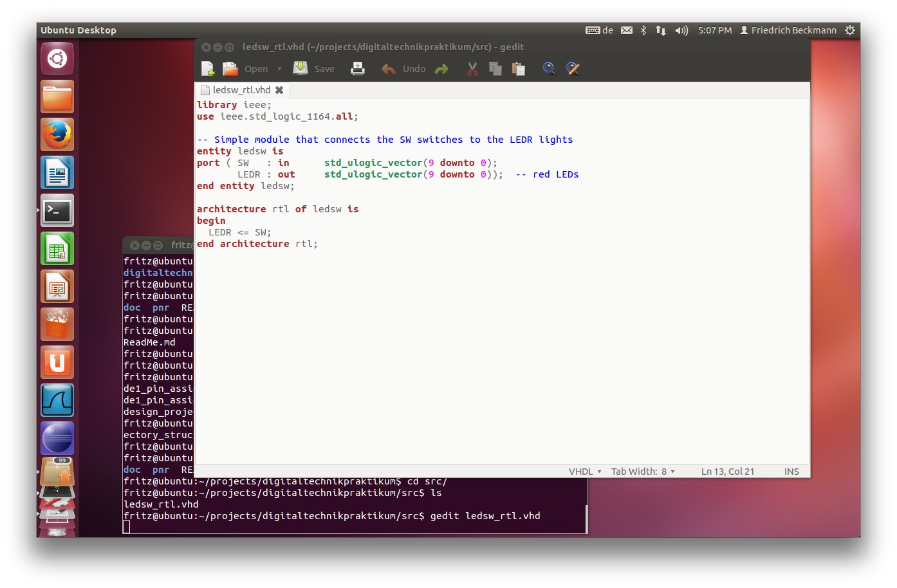Launch Firefox from the Ubuntu launcher
Image resolution: width=897 pixels, height=588 pixels.
click(57, 134)
